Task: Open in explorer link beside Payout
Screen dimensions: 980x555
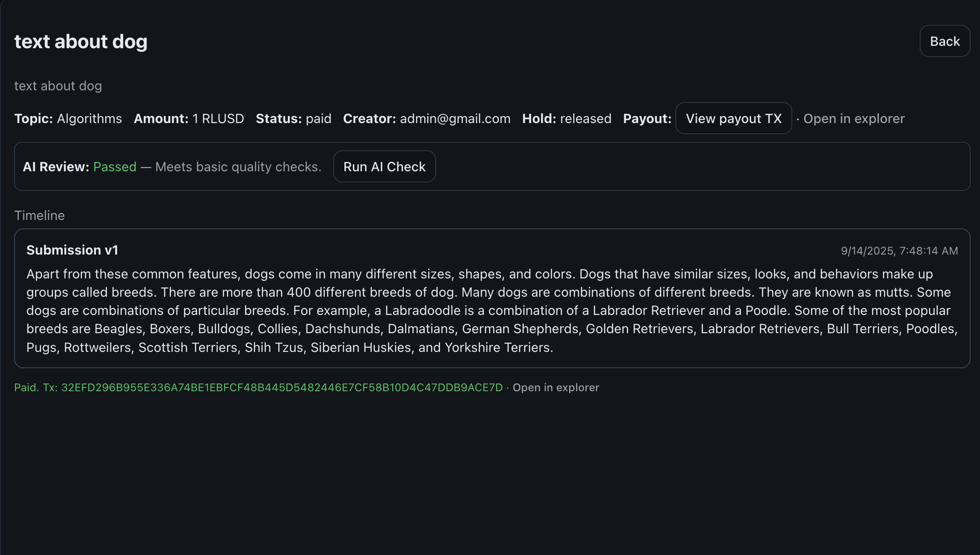Action: click(x=854, y=118)
